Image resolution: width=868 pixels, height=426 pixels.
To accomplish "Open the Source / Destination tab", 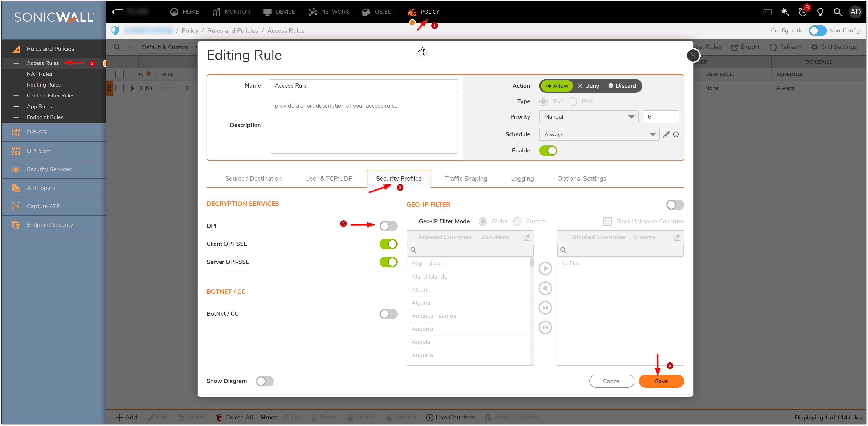I will pyautogui.click(x=253, y=178).
